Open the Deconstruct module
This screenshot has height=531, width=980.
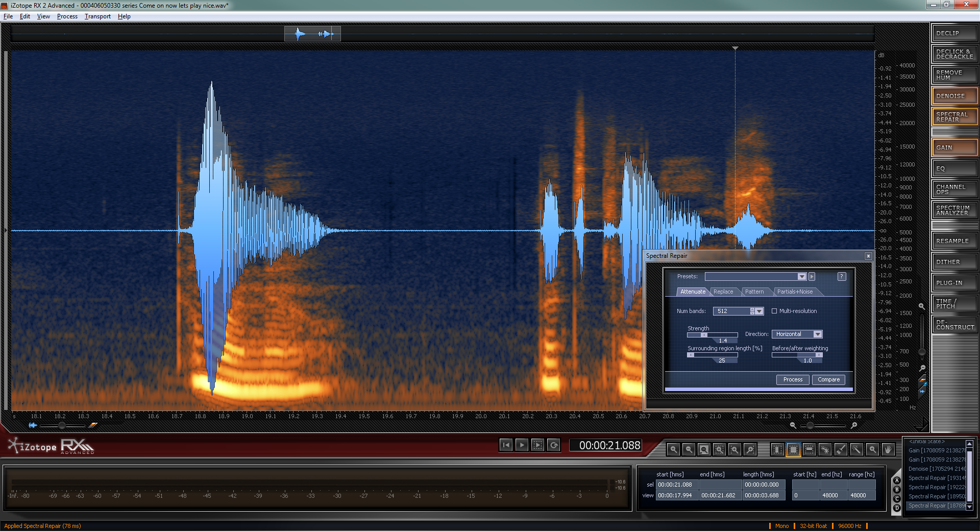coord(954,325)
